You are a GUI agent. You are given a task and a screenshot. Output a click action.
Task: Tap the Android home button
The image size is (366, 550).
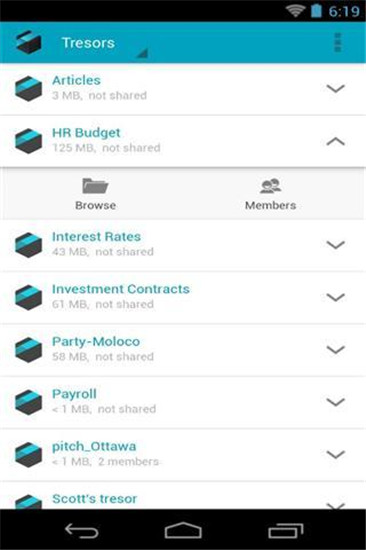click(x=183, y=530)
